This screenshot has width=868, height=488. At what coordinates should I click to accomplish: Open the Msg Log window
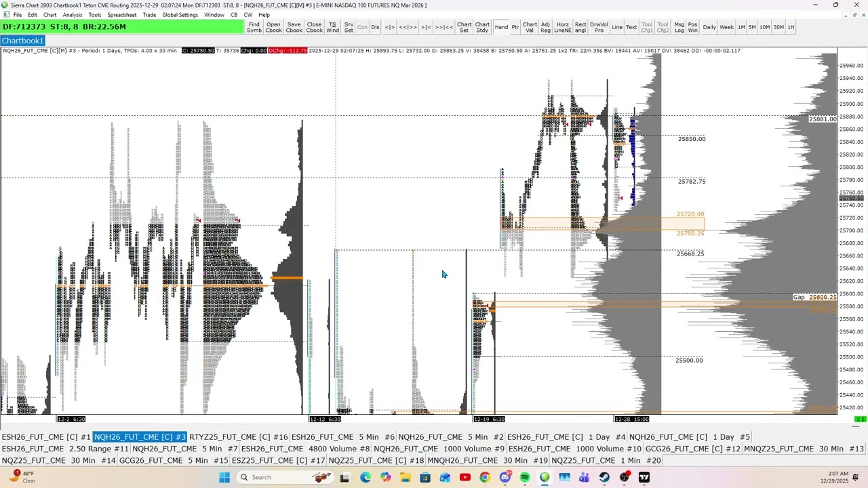click(679, 27)
